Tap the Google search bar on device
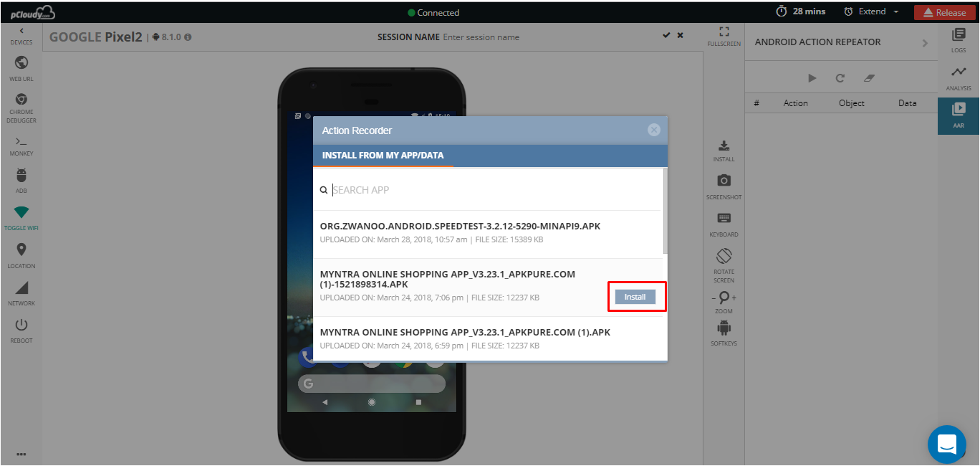 point(370,384)
